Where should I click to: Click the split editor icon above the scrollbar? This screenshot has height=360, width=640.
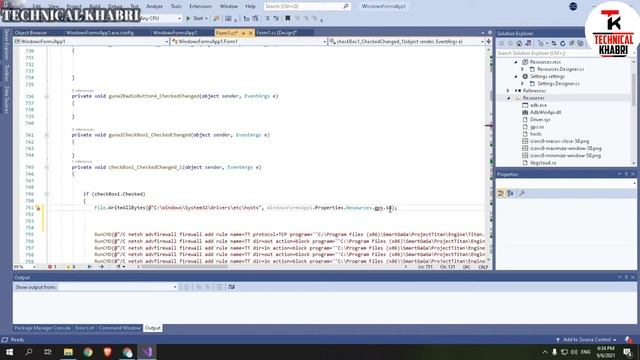tap(489, 42)
